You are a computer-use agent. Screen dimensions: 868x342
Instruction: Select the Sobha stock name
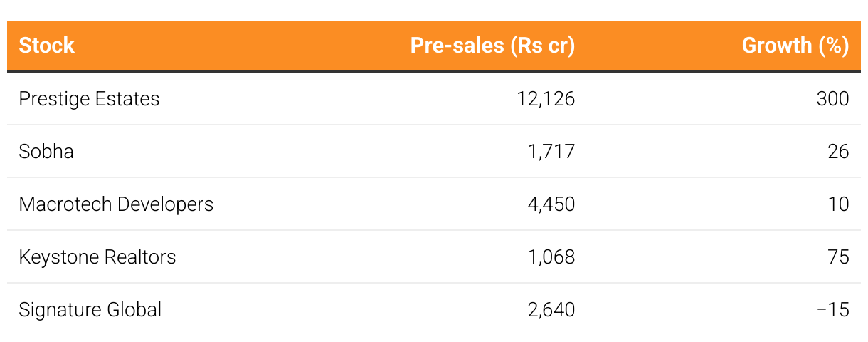[x=46, y=151]
